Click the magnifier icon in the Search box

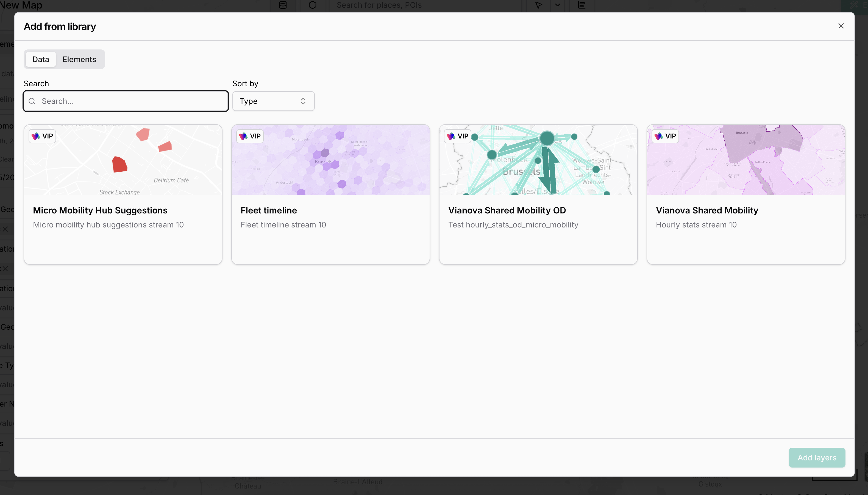click(x=32, y=101)
